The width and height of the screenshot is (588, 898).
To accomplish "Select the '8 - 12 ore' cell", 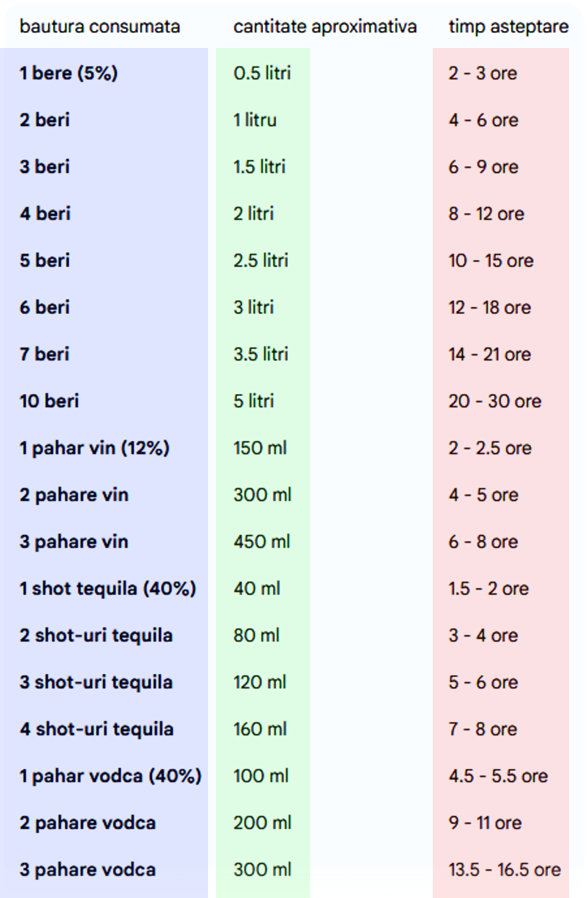I will [486, 214].
